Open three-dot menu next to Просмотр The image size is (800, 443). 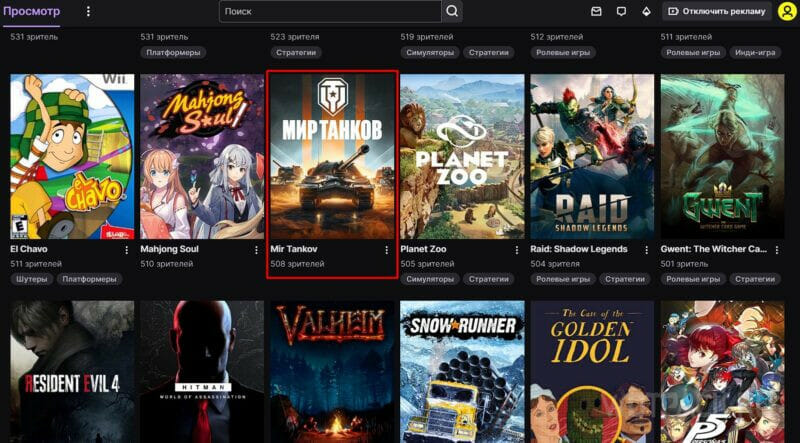click(x=88, y=11)
